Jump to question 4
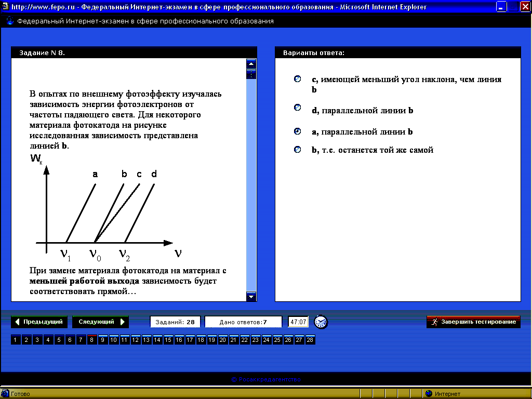 point(48,340)
